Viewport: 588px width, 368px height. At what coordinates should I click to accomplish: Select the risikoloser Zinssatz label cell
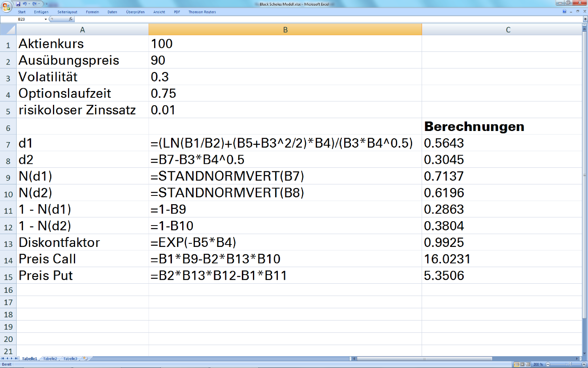coord(82,110)
